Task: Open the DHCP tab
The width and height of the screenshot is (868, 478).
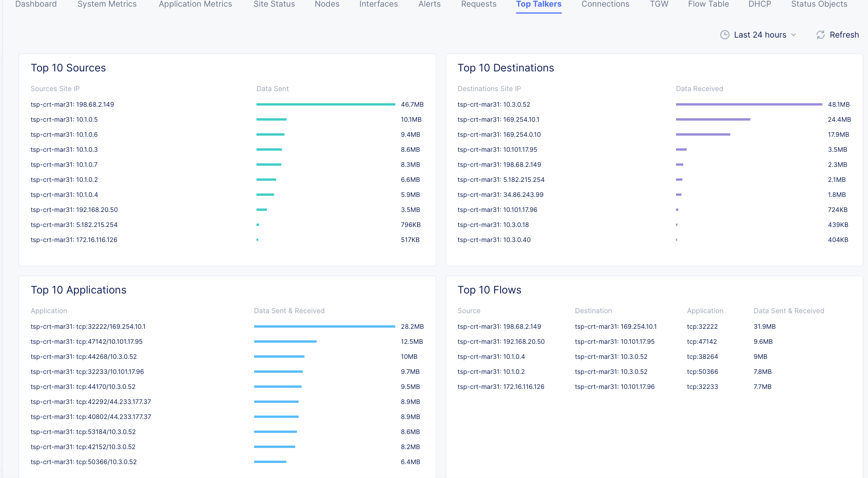Action: point(760,4)
